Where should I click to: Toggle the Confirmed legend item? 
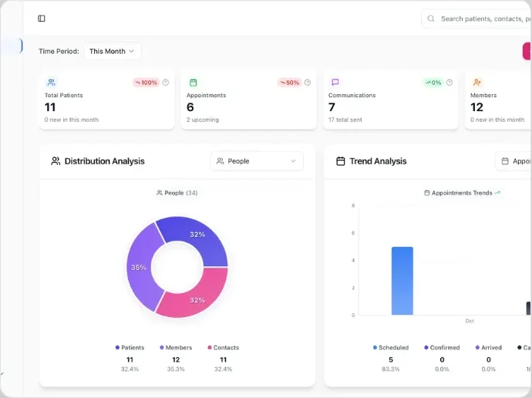click(442, 347)
